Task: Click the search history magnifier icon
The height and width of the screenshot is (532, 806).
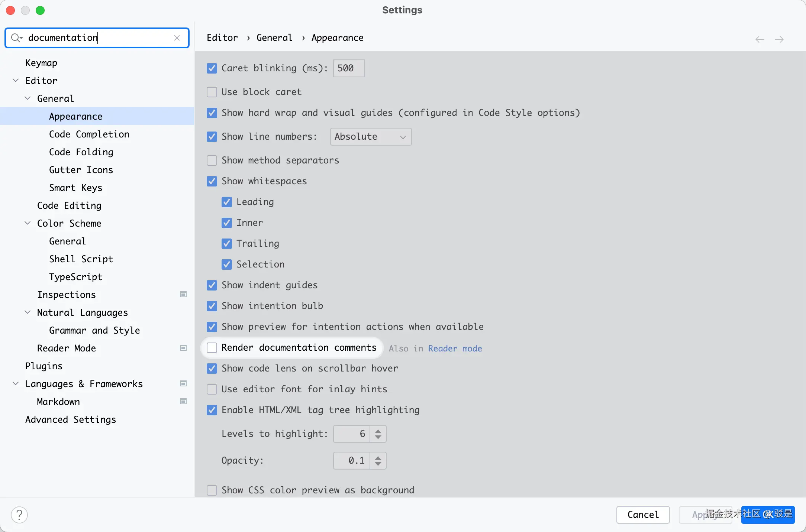Action: click(x=16, y=38)
